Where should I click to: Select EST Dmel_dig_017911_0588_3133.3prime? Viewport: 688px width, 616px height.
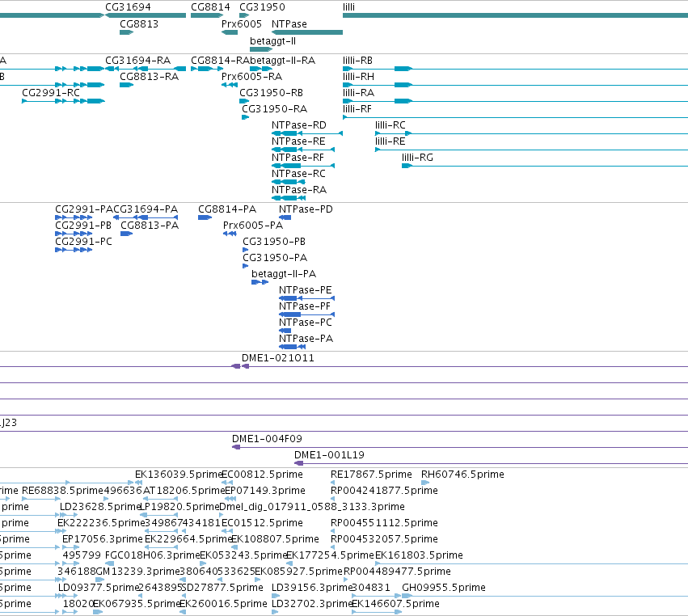tap(311, 507)
